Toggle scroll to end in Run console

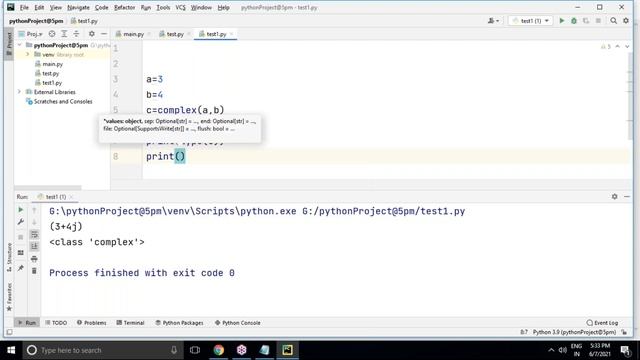pos(34,246)
